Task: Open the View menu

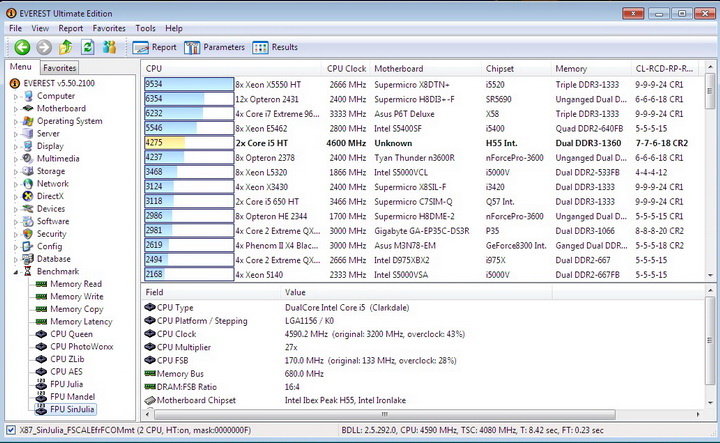Action: [x=40, y=28]
